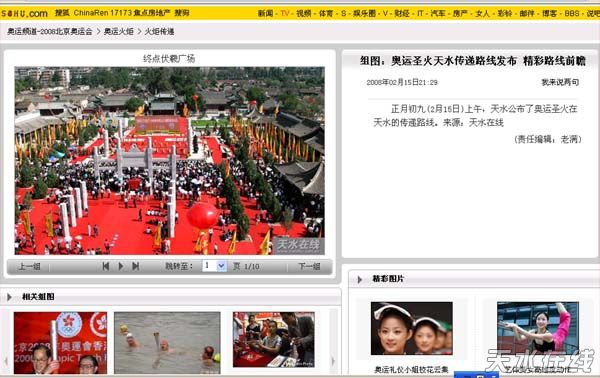This screenshot has height=378, width=600.
Task: Play the photo slideshow
Action: pos(121,266)
